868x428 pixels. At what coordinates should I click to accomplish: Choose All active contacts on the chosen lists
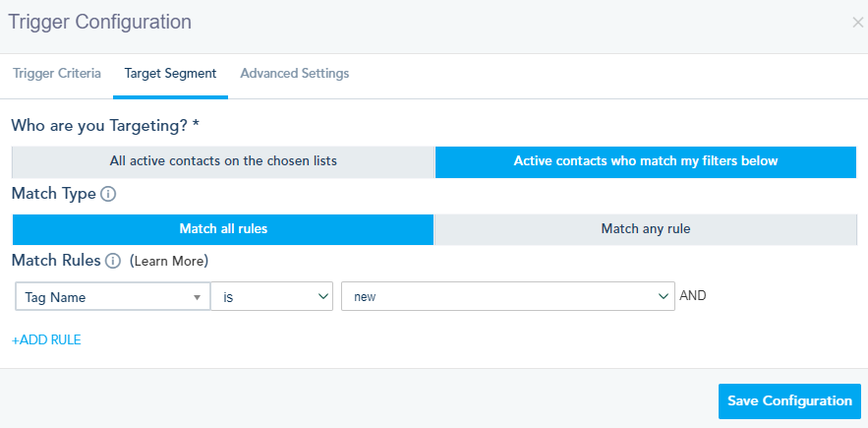click(223, 161)
